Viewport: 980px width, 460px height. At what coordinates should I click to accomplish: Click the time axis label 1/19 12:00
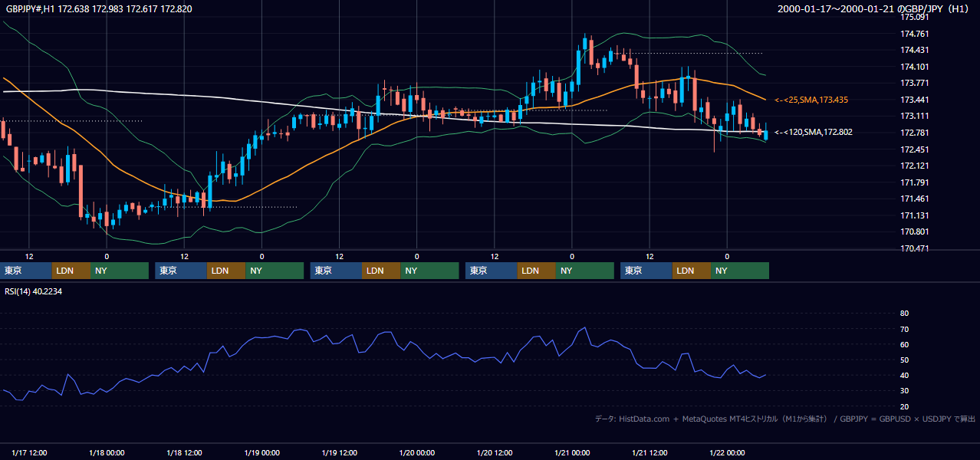(340, 452)
